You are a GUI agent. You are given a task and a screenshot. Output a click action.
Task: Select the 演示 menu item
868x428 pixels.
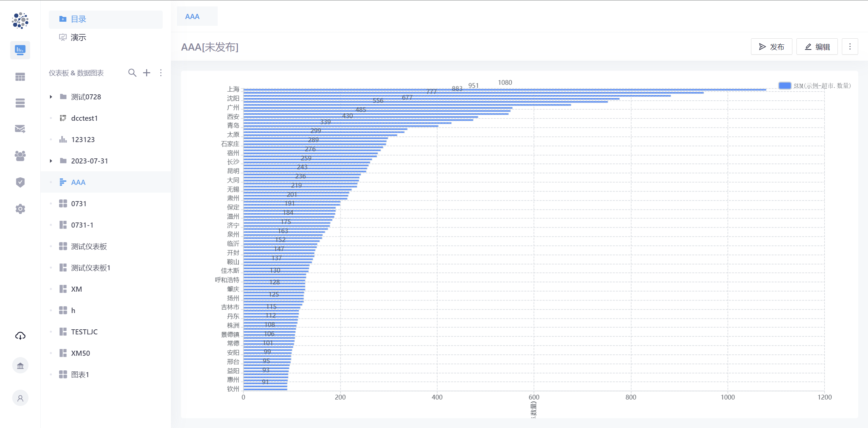pos(106,37)
